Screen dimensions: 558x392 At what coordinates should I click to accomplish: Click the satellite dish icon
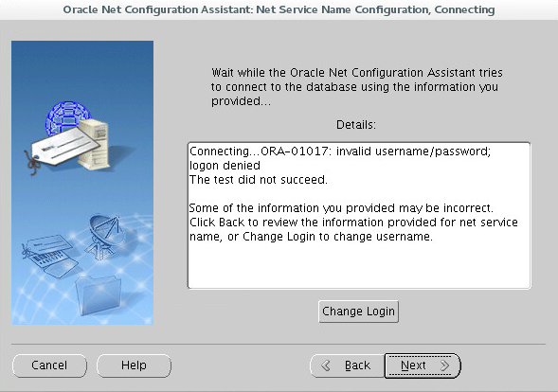coord(105,235)
